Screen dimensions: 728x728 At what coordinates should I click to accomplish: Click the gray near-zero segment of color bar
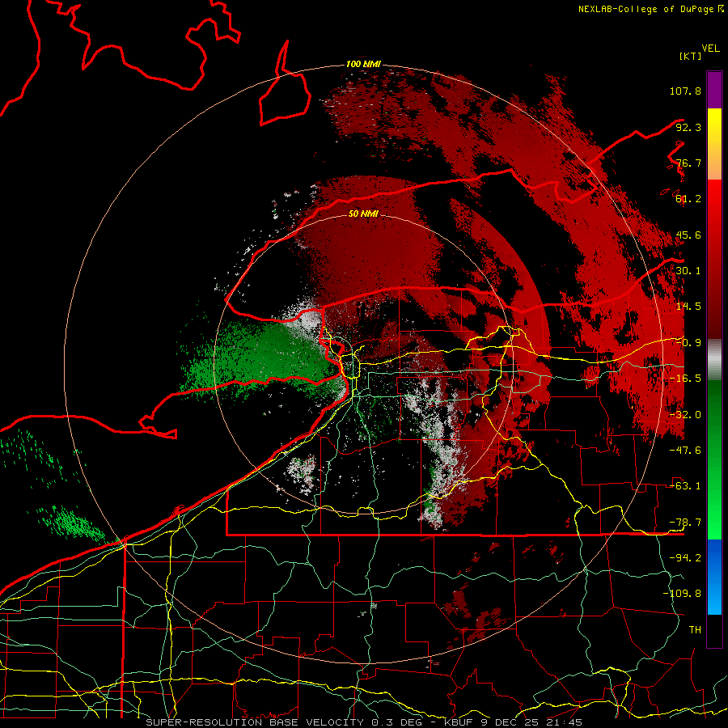click(714, 360)
